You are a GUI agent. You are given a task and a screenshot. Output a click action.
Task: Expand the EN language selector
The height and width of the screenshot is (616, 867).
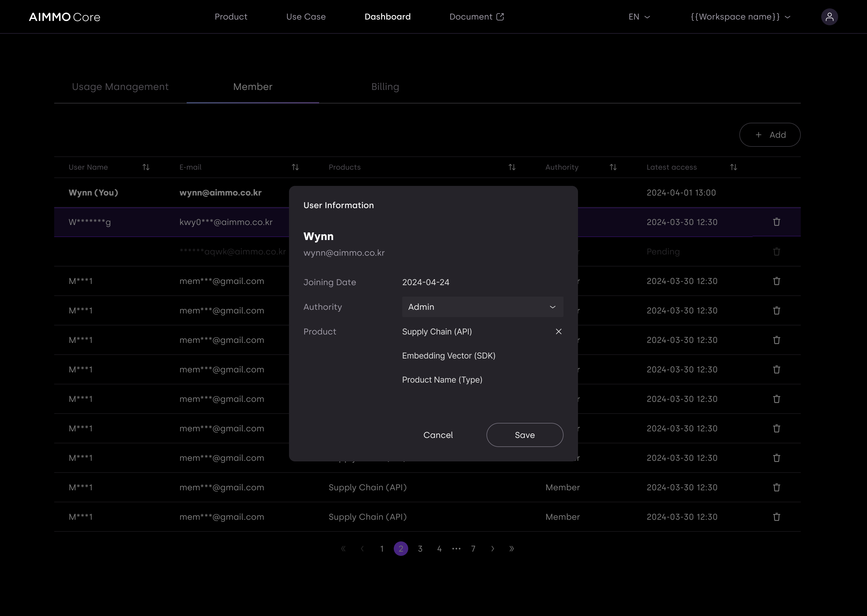tap(639, 17)
